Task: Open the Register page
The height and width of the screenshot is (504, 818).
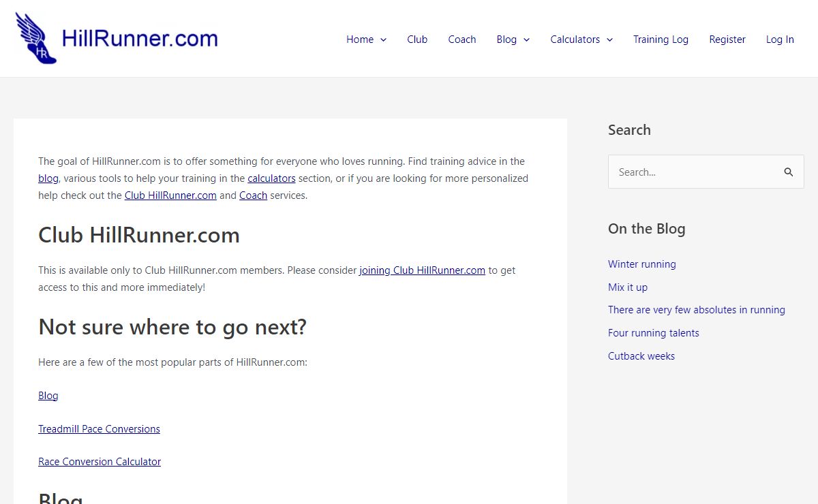Action: tap(727, 40)
